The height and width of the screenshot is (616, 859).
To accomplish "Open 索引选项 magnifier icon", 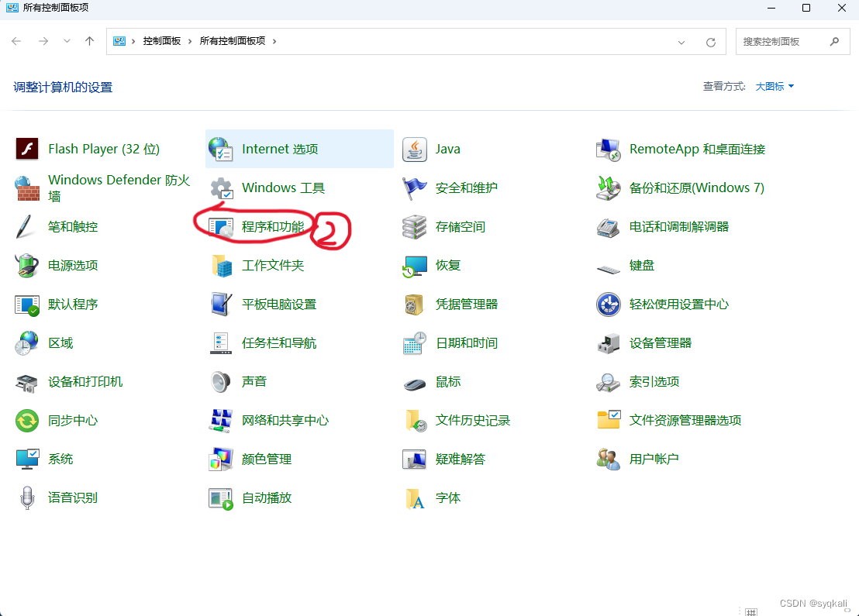I will 608,382.
